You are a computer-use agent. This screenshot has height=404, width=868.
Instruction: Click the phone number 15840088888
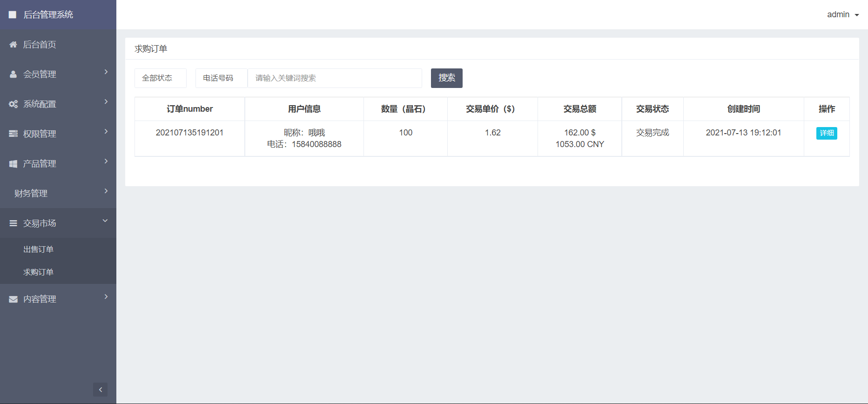coord(316,144)
